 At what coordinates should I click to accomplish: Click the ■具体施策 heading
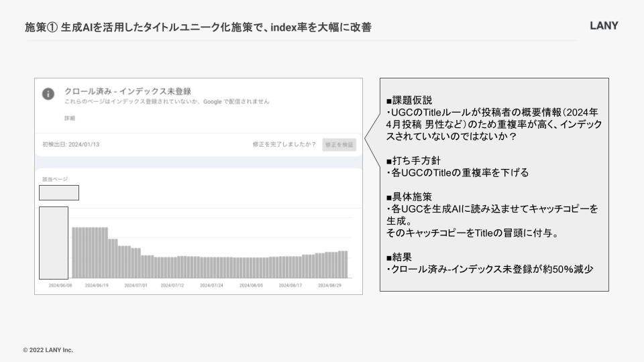(409, 196)
